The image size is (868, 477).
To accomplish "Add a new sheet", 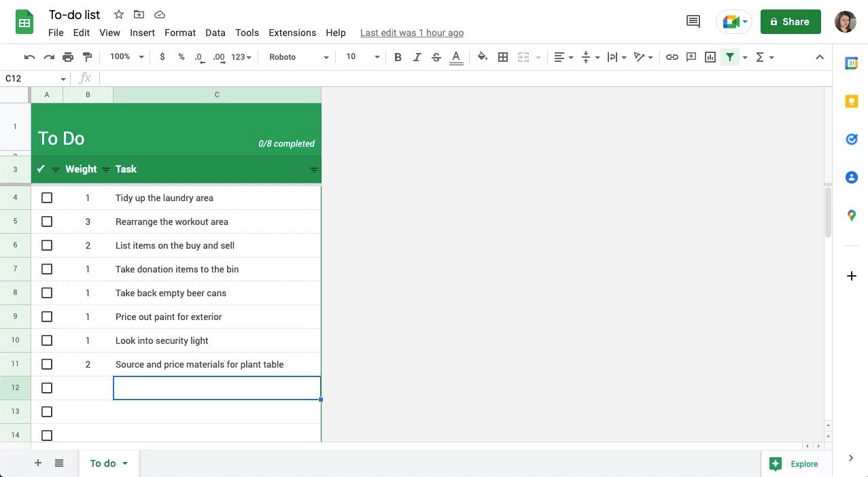I will tap(38, 463).
